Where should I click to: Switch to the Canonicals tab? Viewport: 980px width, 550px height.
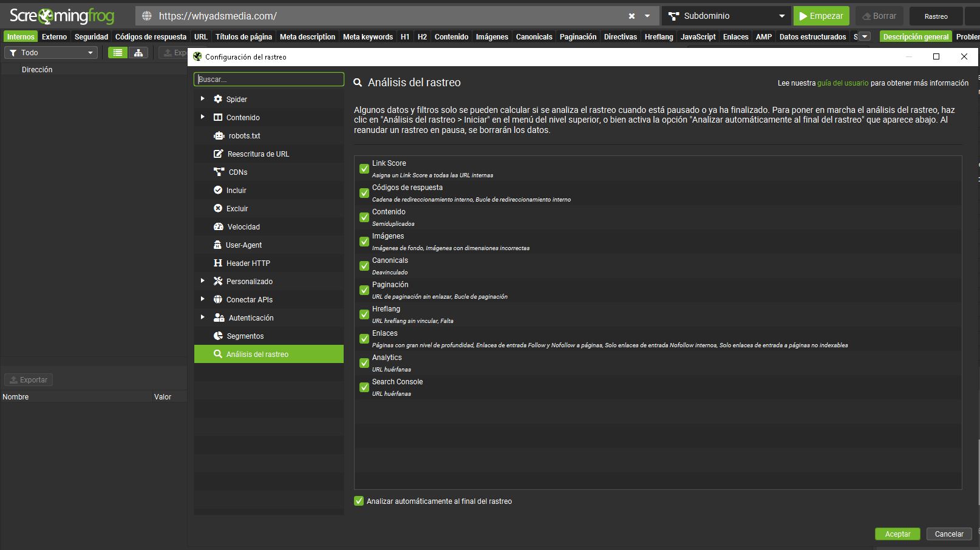click(x=534, y=37)
